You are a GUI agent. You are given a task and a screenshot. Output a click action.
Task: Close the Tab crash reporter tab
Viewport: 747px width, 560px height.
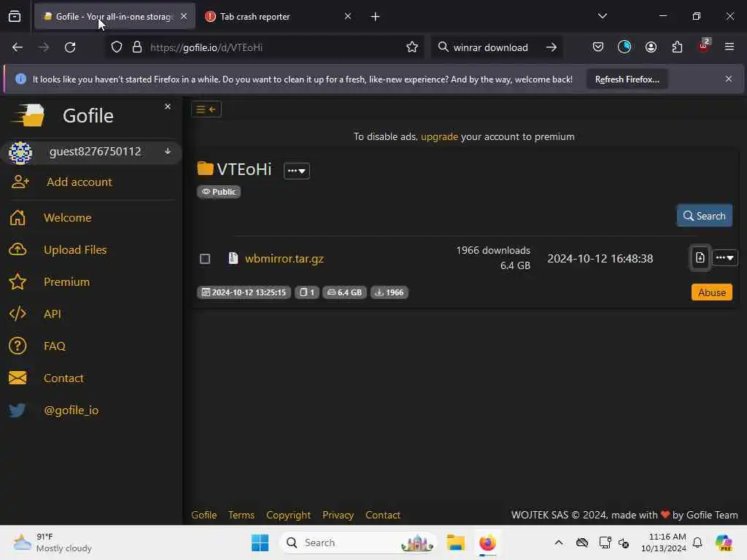pyautogui.click(x=348, y=17)
